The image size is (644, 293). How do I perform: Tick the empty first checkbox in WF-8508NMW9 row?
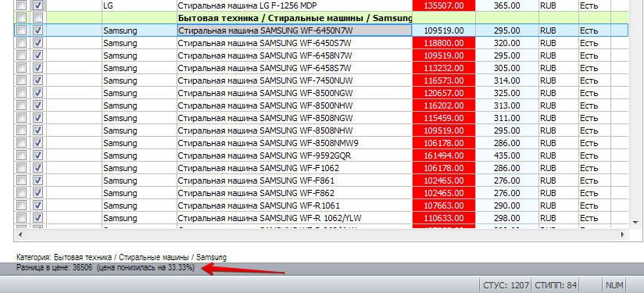[21, 143]
